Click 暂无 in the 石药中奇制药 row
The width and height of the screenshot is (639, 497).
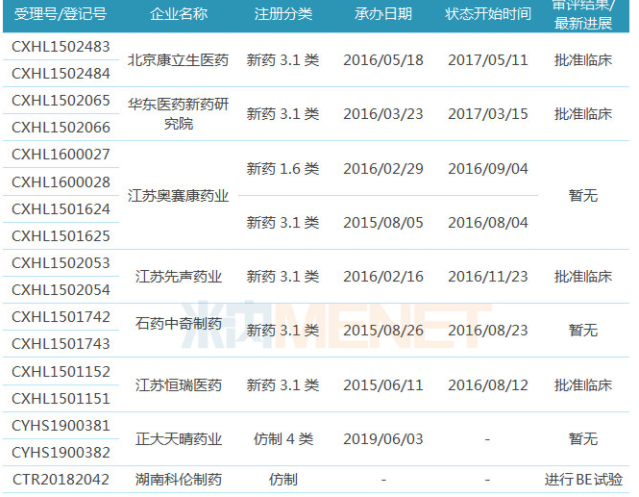point(583,330)
